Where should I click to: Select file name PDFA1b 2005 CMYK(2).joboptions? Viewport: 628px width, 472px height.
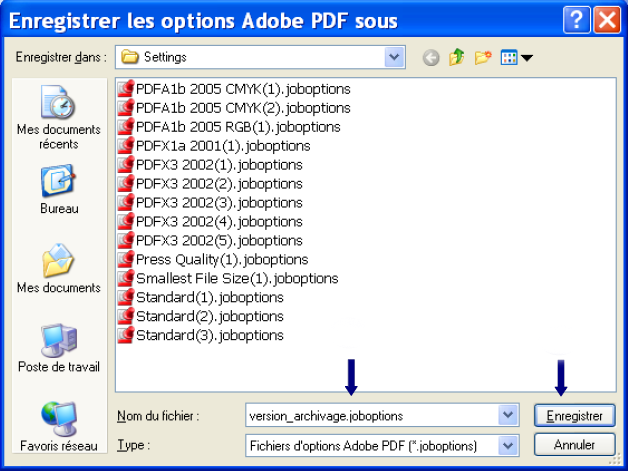tap(243, 107)
